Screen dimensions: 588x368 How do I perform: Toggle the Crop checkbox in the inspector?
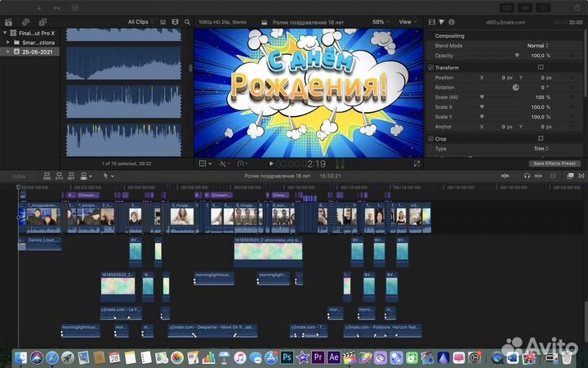pos(431,139)
